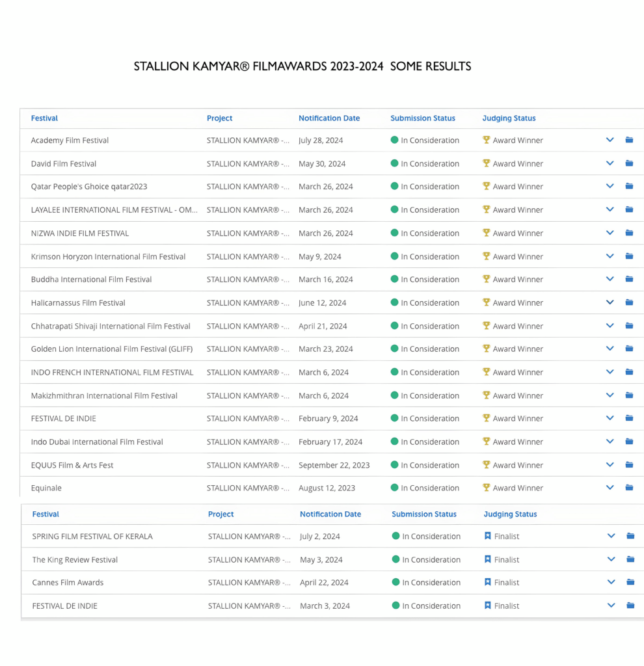The width and height of the screenshot is (644, 666).
Task: Click folder icon in Qatar People's Ghoice row
Action: (629, 186)
